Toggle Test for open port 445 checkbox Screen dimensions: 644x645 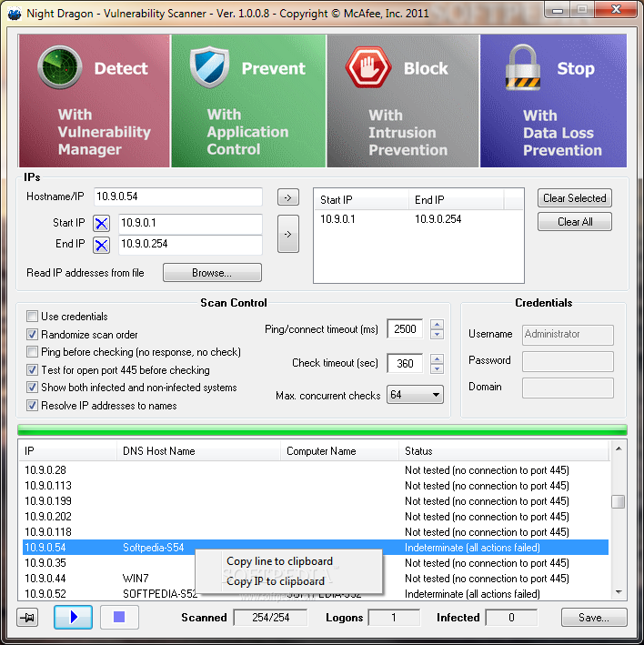tap(32, 369)
